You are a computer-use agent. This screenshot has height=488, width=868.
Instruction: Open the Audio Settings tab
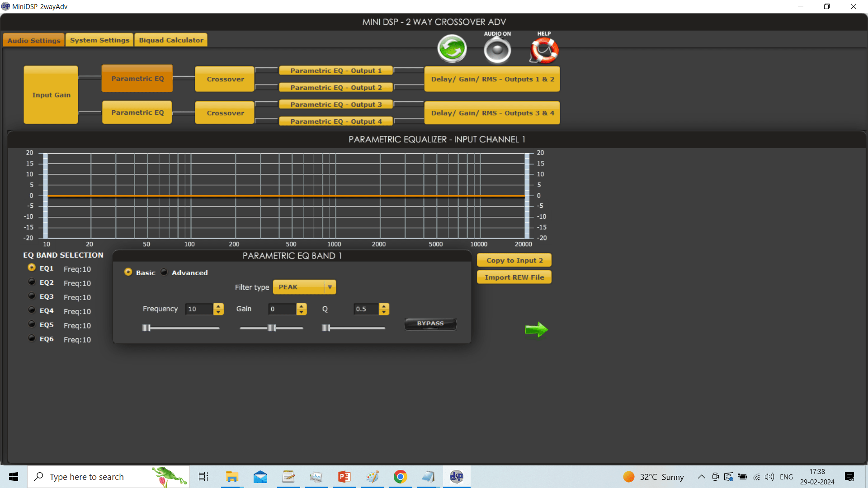point(34,40)
